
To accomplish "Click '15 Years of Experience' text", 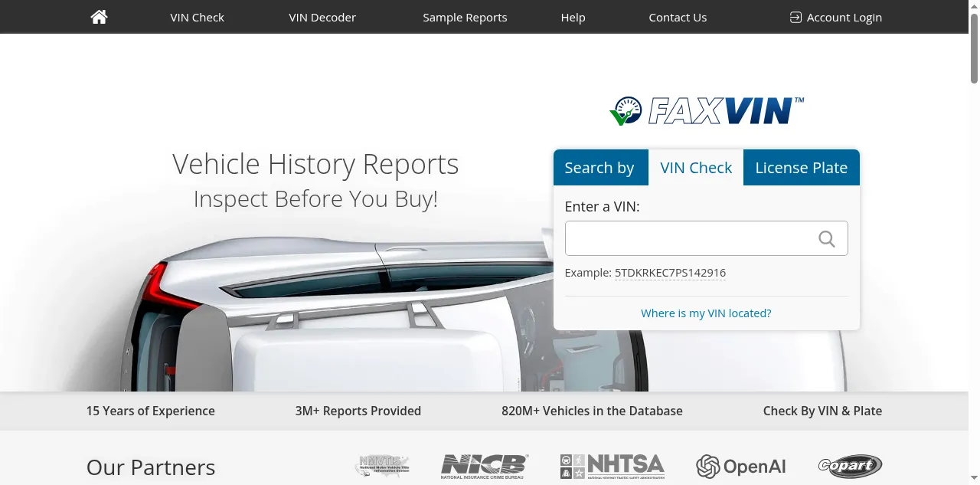I will (150, 411).
